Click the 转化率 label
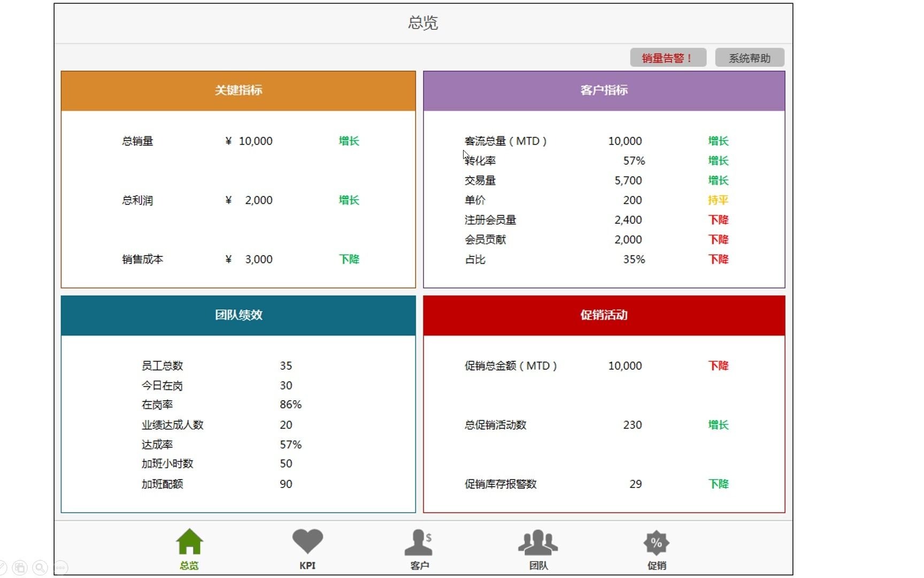 tap(480, 161)
